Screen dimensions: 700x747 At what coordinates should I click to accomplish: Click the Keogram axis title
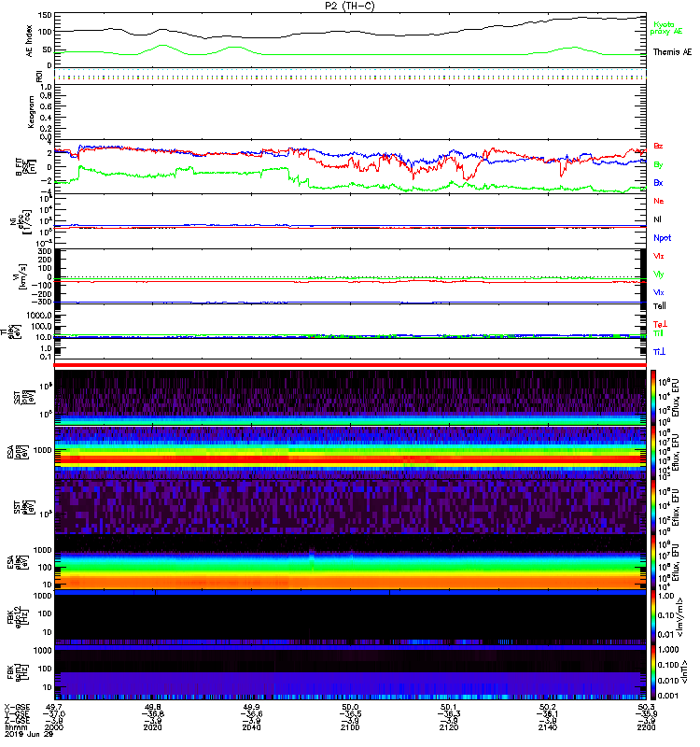click(x=31, y=112)
